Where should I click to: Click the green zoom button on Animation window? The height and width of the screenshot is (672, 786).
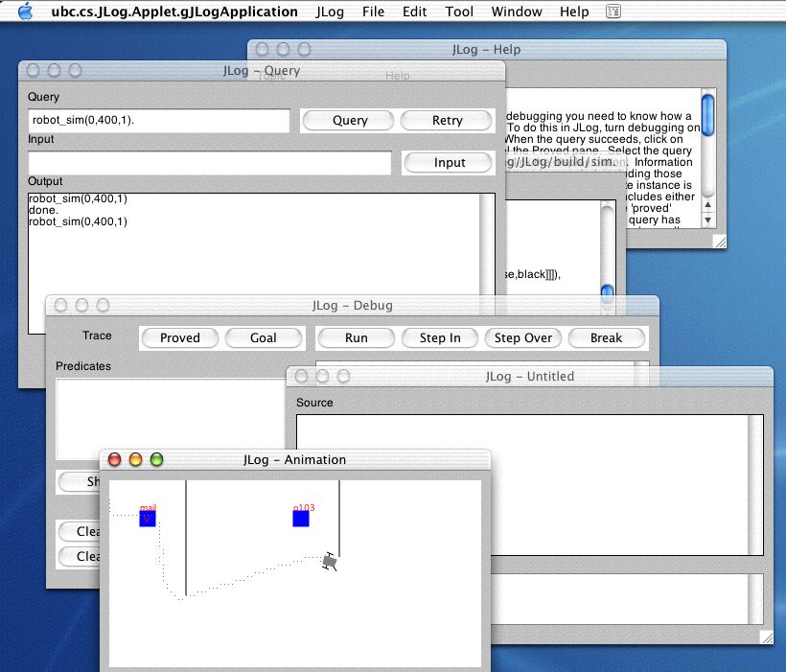click(x=157, y=460)
